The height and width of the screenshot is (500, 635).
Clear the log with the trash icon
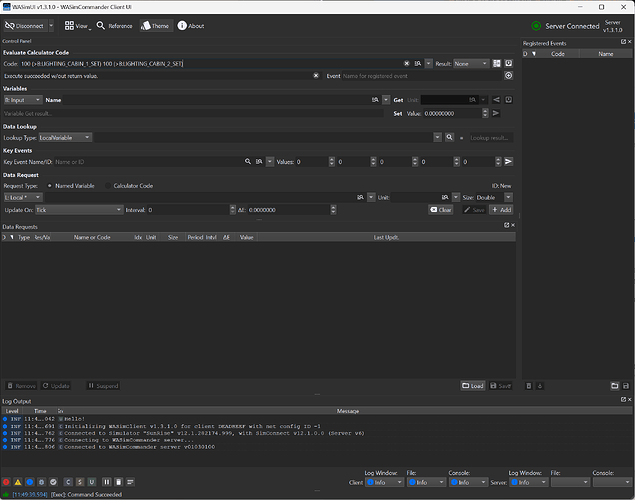coord(119,482)
